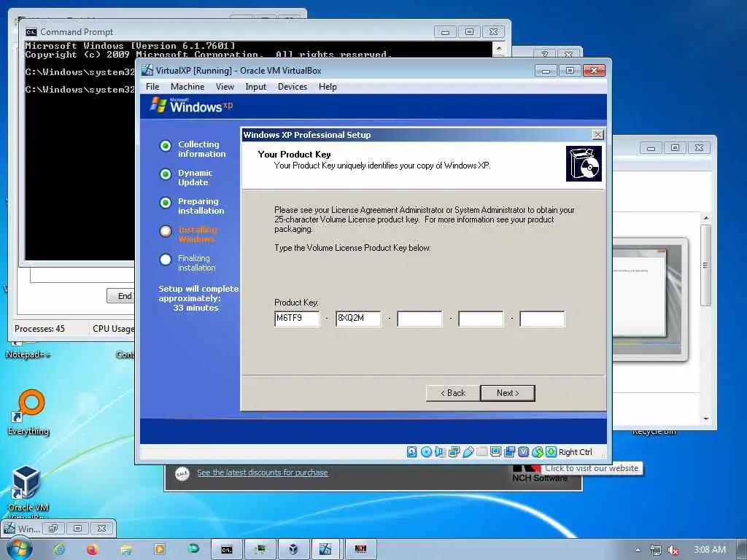The image size is (747, 560).
Task: Click second product key field containing 8XQ2M
Action: pos(358,319)
